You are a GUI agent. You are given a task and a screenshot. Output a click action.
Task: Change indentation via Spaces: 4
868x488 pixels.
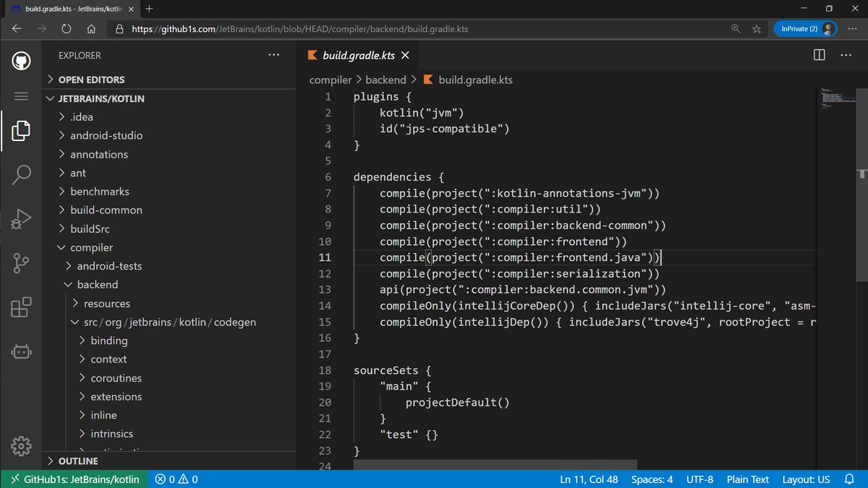[651, 479]
